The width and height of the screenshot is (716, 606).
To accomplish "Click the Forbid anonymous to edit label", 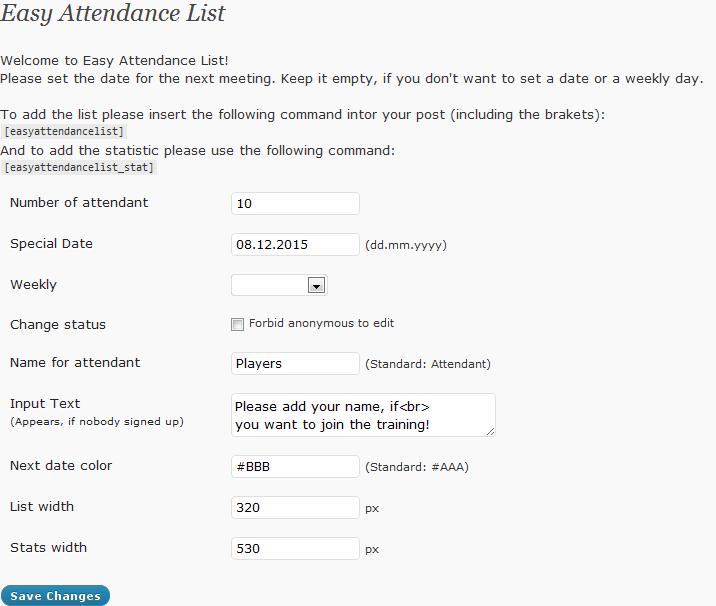I will [x=321, y=323].
